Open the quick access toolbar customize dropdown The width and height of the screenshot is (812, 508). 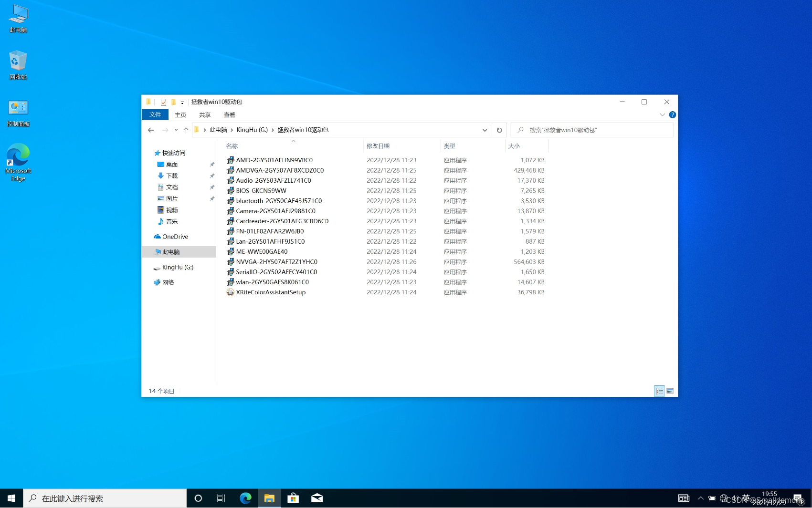point(182,103)
